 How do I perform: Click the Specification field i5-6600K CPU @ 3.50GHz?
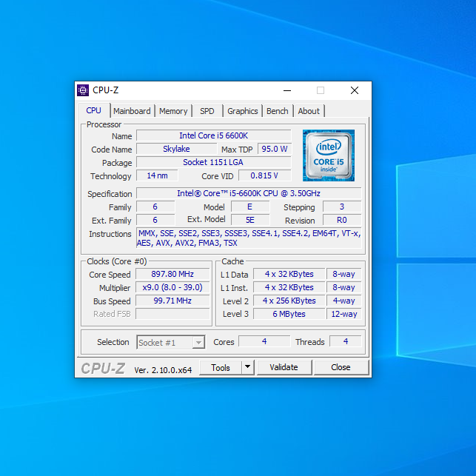[x=249, y=193]
